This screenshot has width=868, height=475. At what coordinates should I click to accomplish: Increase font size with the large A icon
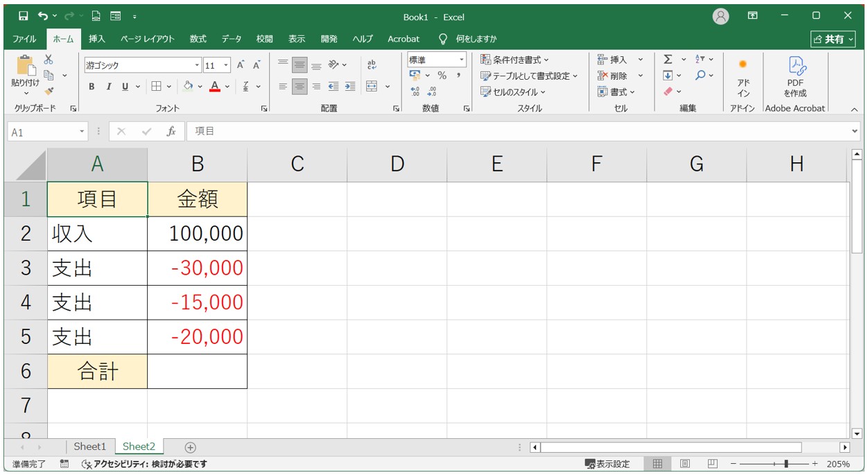click(x=241, y=65)
